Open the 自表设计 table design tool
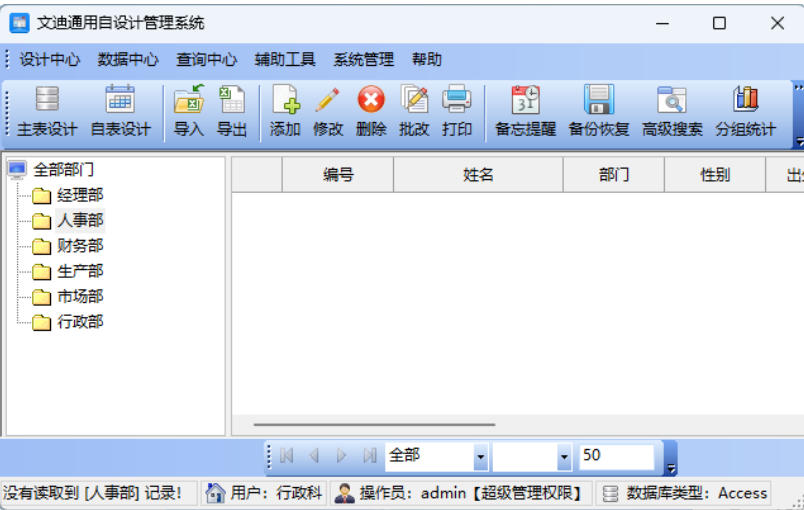The width and height of the screenshot is (804, 510). pos(120,112)
